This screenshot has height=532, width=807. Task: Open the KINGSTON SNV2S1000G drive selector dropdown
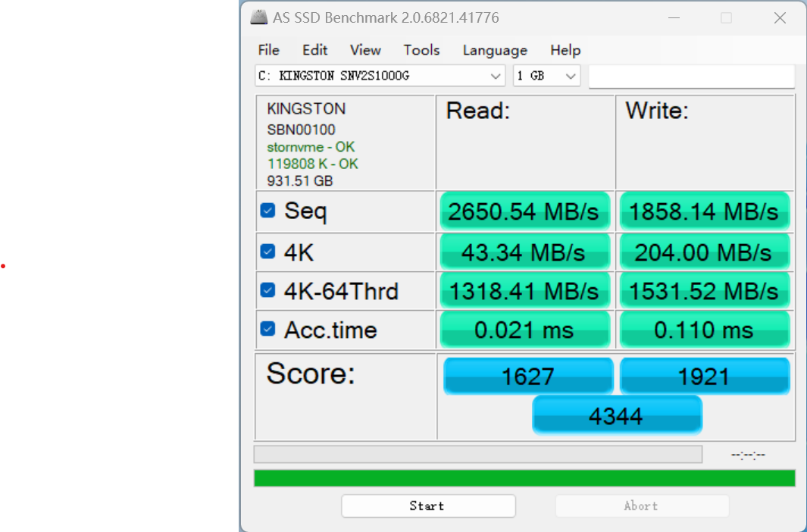[x=495, y=75]
